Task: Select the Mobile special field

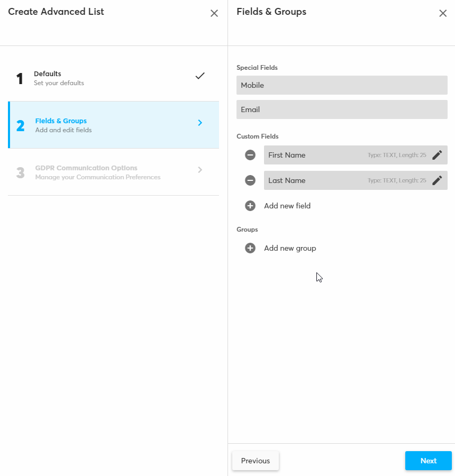Action: coord(342,85)
